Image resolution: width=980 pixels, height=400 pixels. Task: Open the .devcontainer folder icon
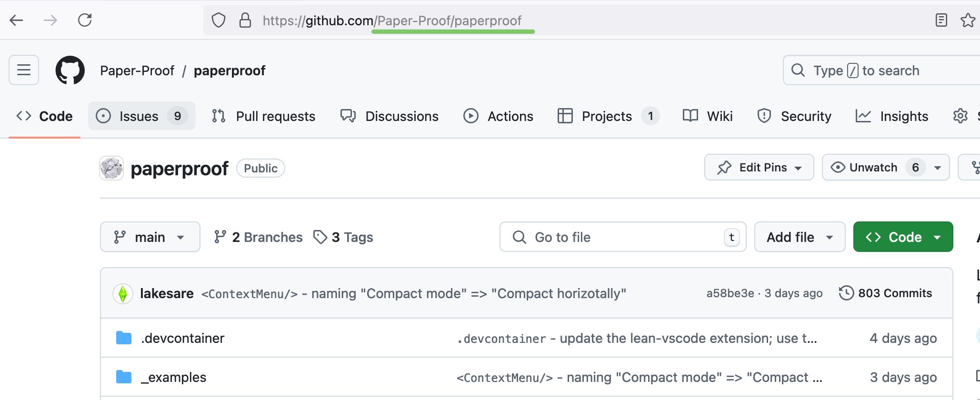coord(124,338)
